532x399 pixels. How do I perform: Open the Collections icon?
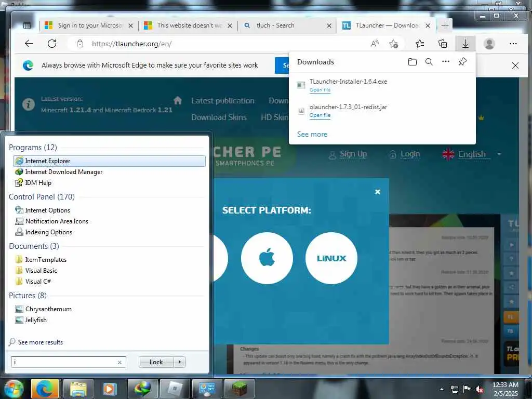443,44
